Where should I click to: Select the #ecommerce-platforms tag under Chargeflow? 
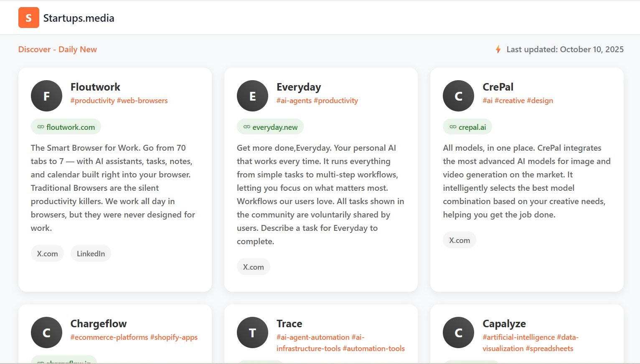pos(109,337)
